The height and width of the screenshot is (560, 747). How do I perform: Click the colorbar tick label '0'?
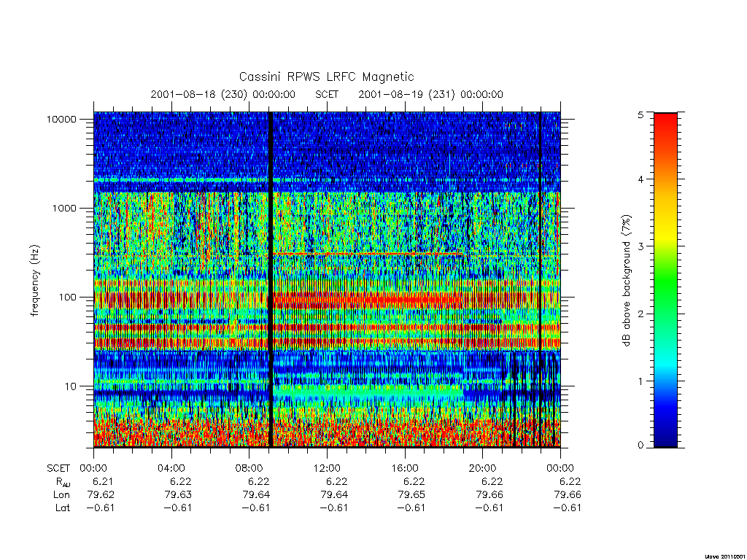640,446
